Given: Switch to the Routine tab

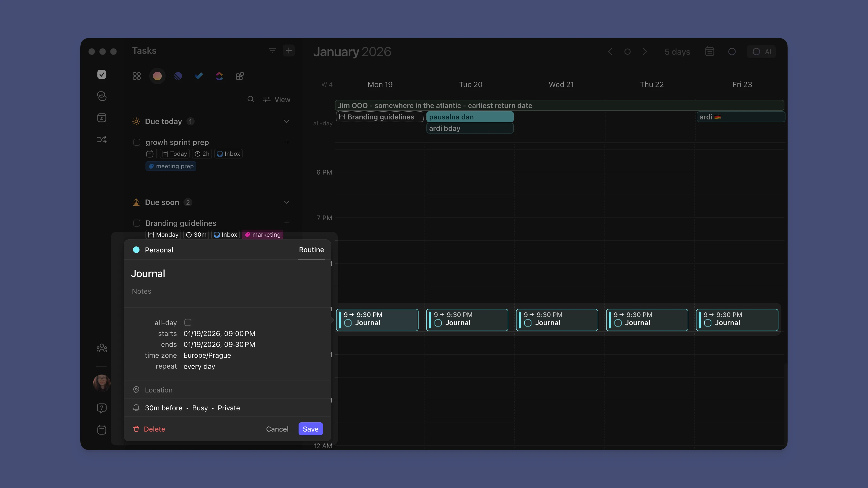Looking at the screenshot, I should [311, 250].
